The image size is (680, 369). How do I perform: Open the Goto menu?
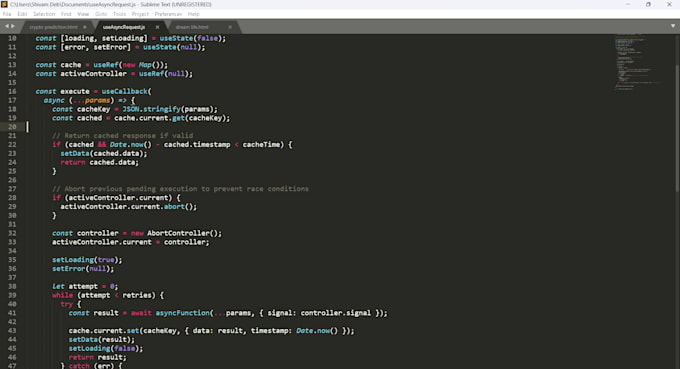101,14
